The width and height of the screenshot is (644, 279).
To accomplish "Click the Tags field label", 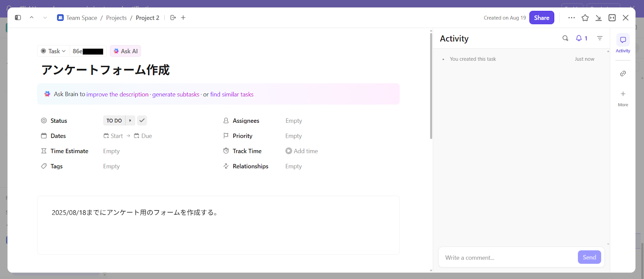I will tap(57, 166).
